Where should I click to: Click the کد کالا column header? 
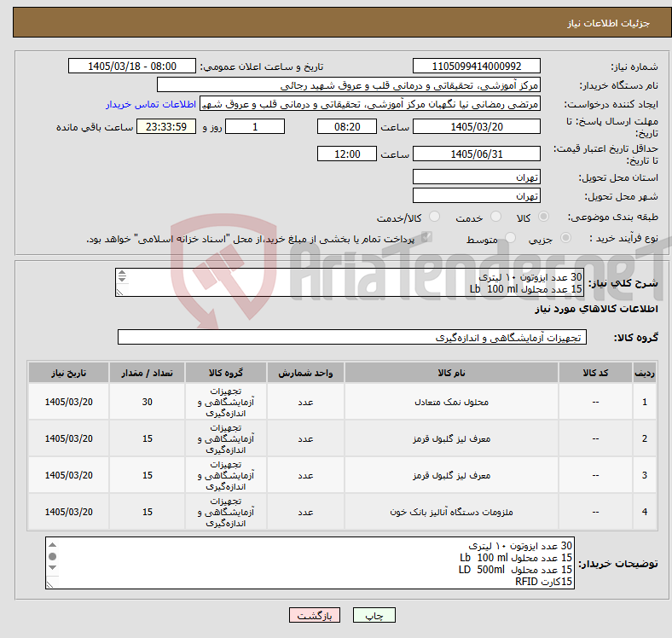(x=595, y=373)
